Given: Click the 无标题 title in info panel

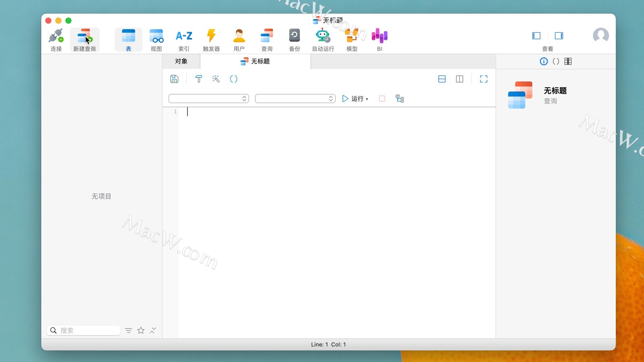Looking at the screenshot, I should point(555,90).
